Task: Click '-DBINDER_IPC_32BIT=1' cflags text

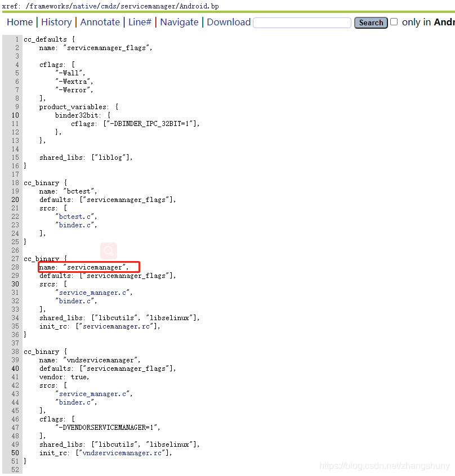Action: click(x=151, y=124)
